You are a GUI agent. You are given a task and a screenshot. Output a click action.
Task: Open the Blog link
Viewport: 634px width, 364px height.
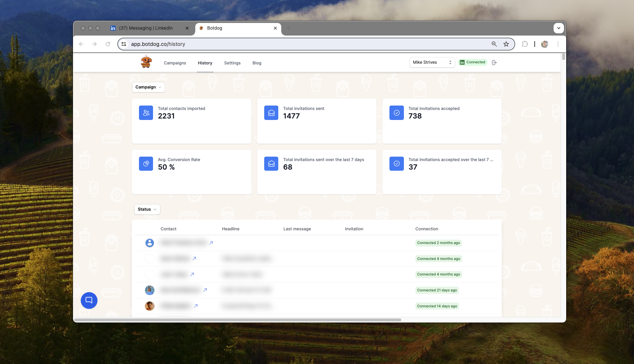(x=257, y=63)
